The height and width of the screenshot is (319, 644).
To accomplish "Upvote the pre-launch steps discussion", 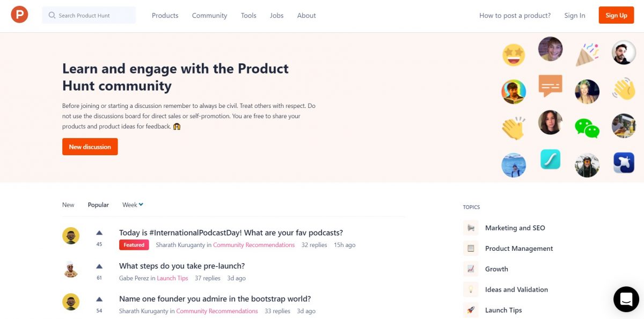I will pos(99,266).
